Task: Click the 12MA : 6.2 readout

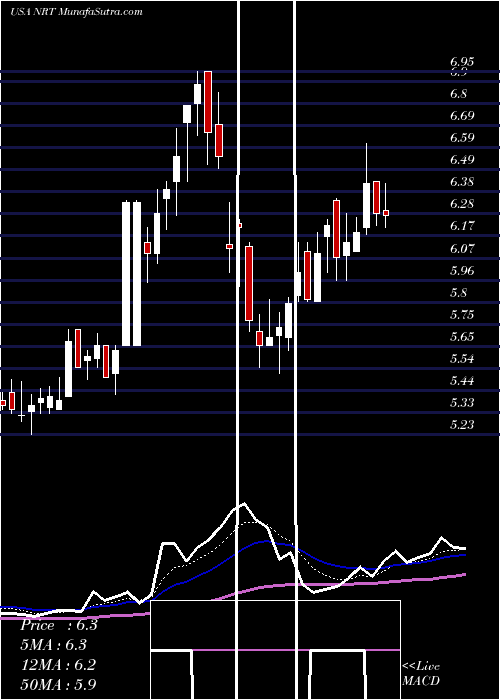Action: coord(57,665)
